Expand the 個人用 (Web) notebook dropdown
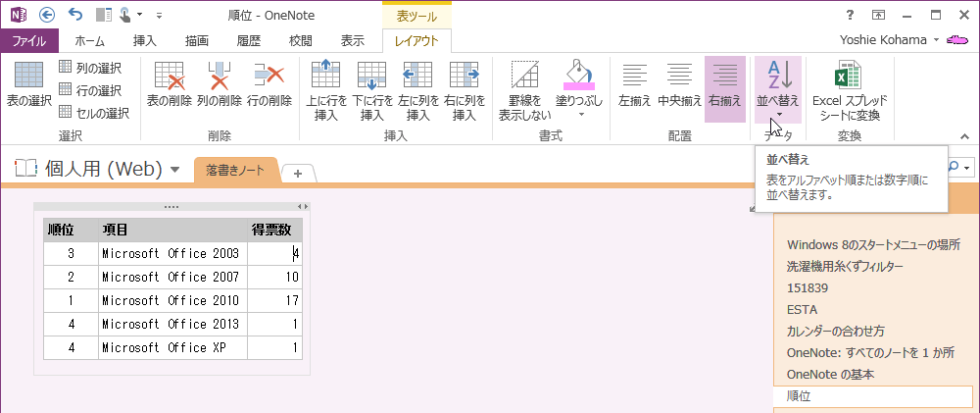 coord(175,170)
